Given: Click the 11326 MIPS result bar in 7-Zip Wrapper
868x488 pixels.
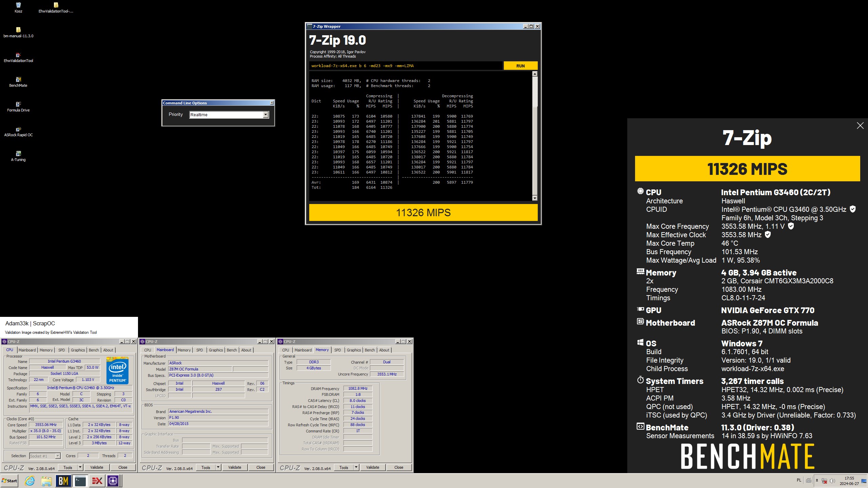Looking at the screenshot, I should click(x=423, y=212).
